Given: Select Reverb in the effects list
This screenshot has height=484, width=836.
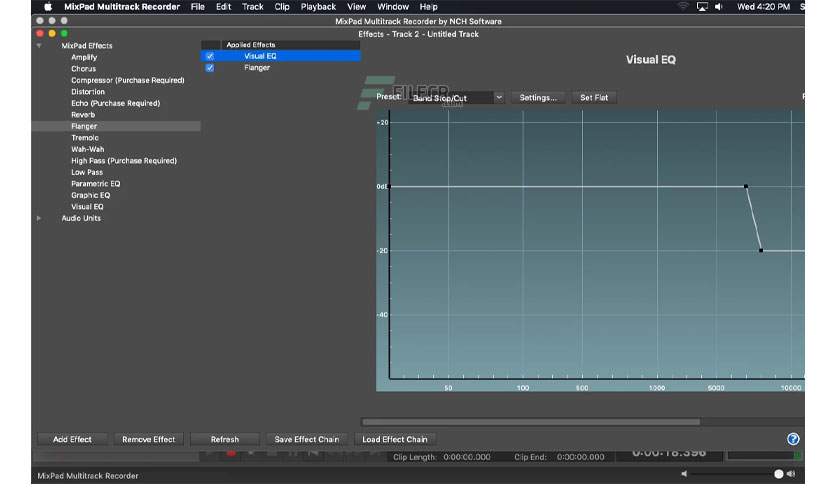Looking at the screenshot, I should pyautogui.click(x=83, y=115).
